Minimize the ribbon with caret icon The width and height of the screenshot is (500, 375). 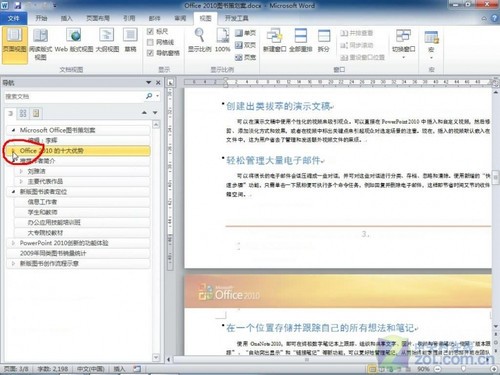tap(484, 19)
